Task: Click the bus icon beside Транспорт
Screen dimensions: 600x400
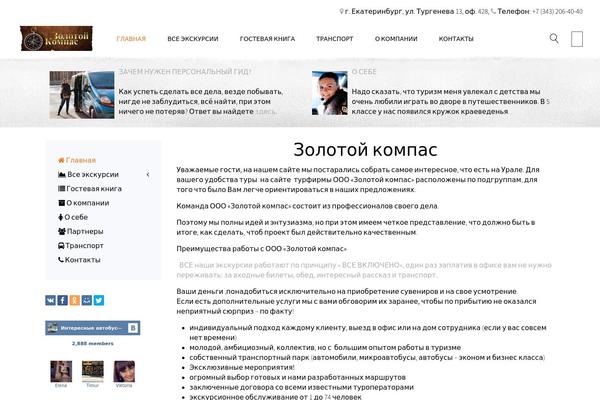Action: (61, 246)
